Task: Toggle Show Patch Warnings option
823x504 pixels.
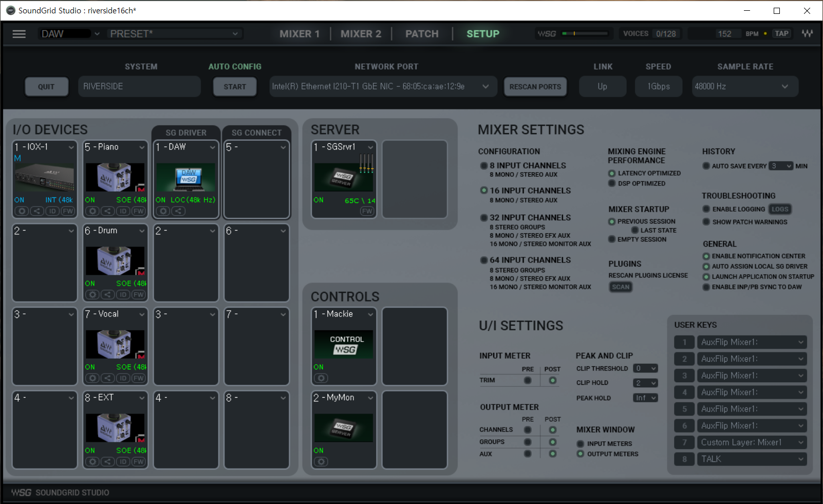Action: [706, 222]
